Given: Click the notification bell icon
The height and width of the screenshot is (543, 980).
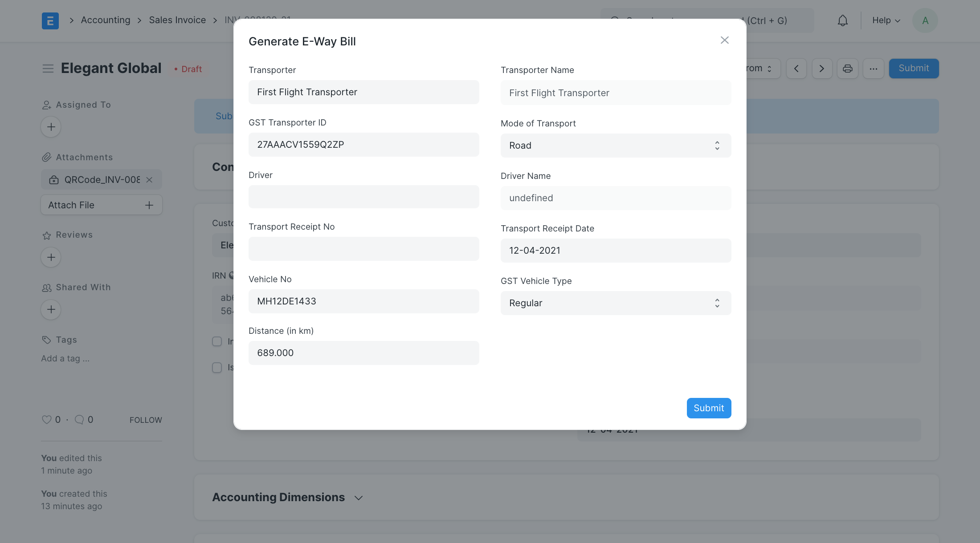Looking at the screenshot, I should pyautogui.click(x=842, y=20).
